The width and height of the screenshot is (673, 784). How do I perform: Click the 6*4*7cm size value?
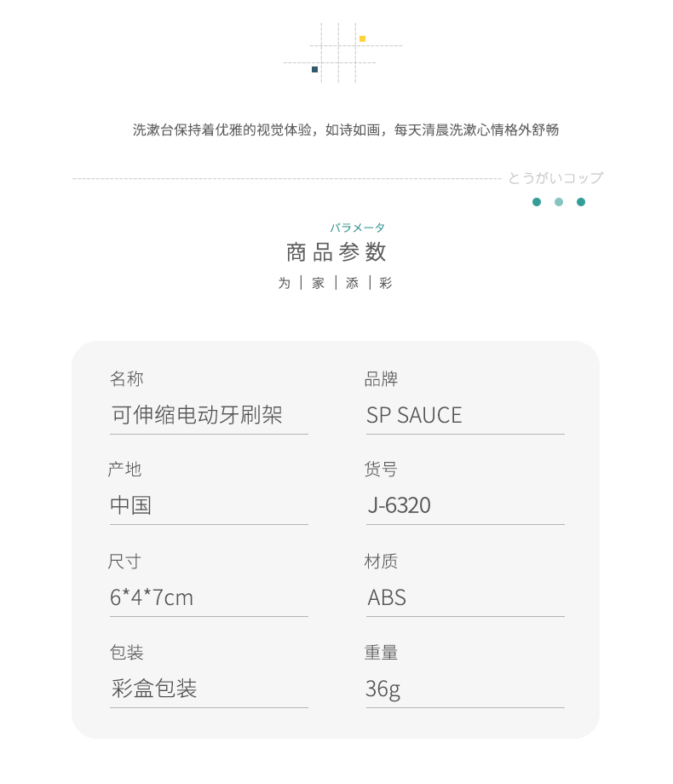tap(152, 597)
